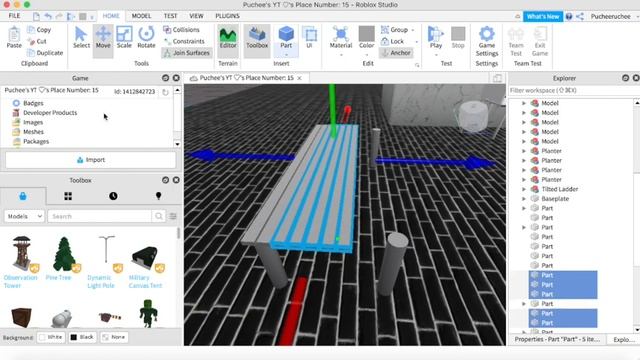Viewport: 640px width, 360px height.
Task: Open Game Settings
Action: pos(487,41)
